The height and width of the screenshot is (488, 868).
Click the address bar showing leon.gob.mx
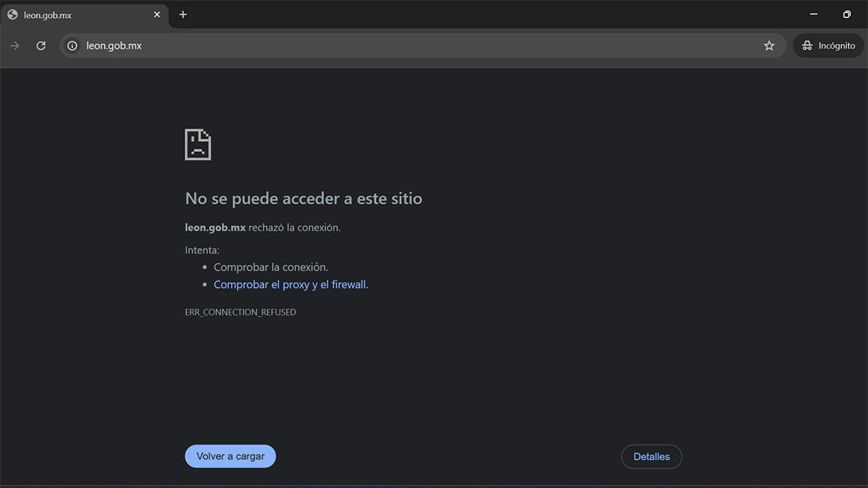pos(423,46)
